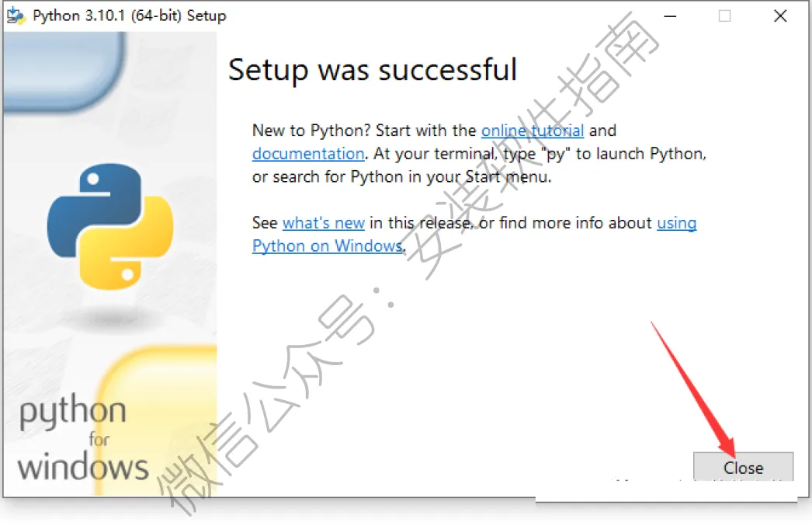Click the "Setup was successful" heading

[373, 71]
